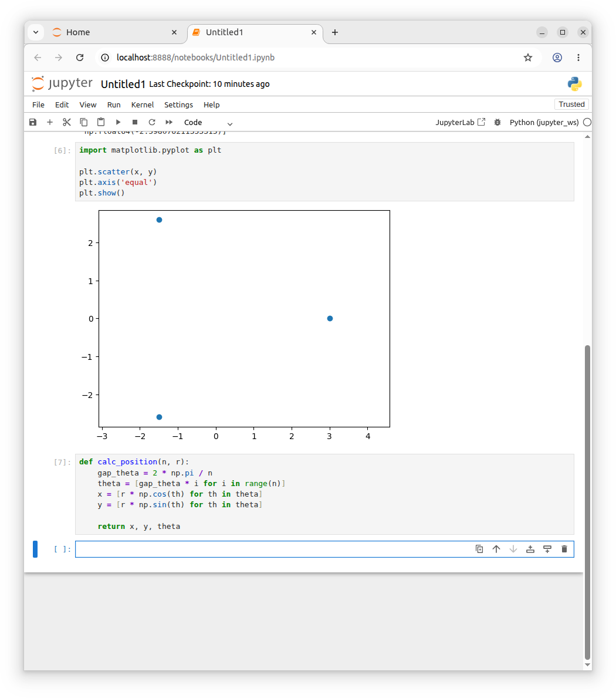View site information icon in address bar
This screenshot has height=698, width=616.
pyautogui.click(x=105, y=58)
